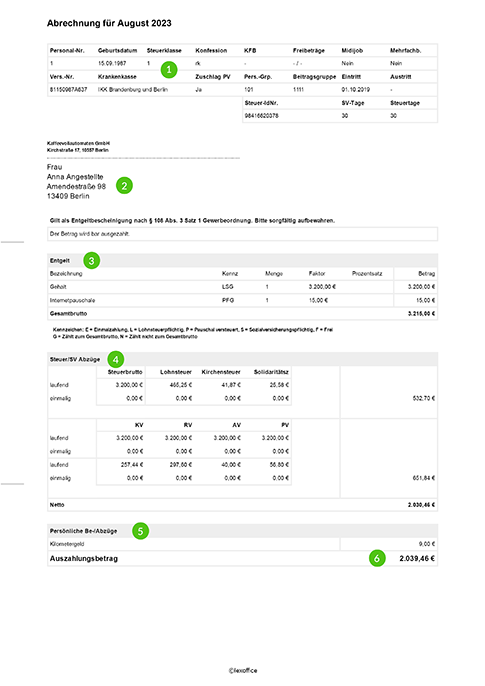Select the name 'Anna Angestellte'
The height and width of the screenshot is (686, 485).
[x=75, y=177]
